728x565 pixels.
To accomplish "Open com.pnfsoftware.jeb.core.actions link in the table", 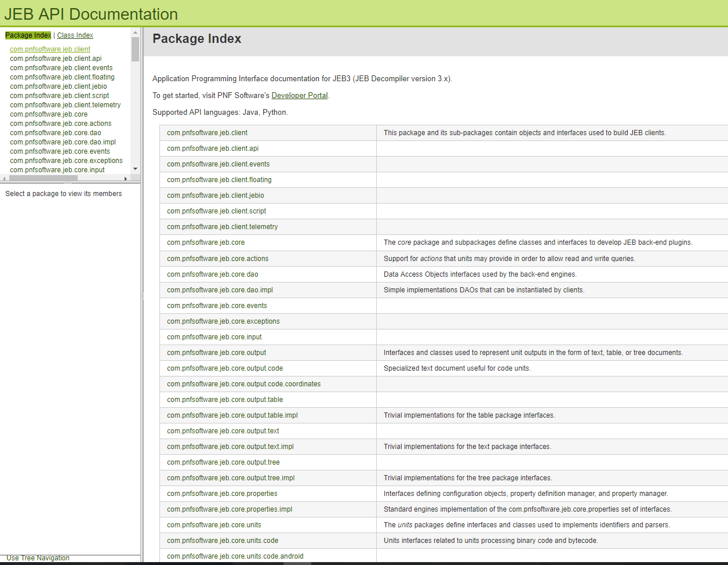I will (x=218, y=259).
